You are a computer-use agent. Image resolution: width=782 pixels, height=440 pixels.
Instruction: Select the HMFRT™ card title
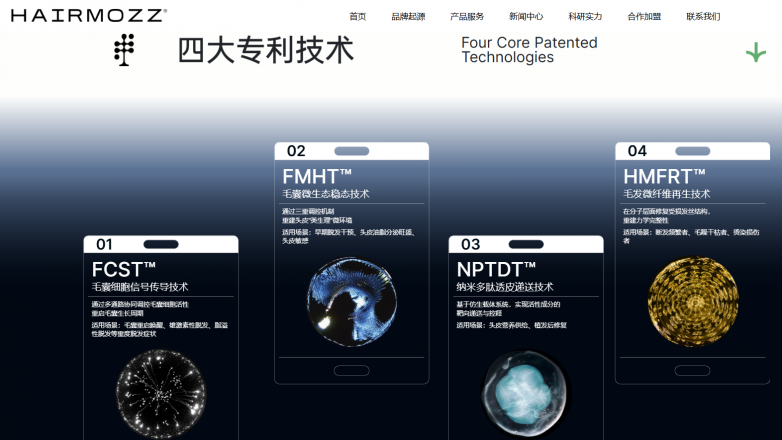point(664,177)
